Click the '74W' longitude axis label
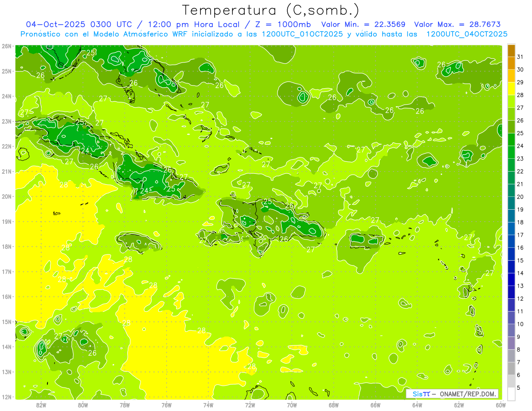Image resolution: width=532 pixels, height=411 pixels. 208,405
